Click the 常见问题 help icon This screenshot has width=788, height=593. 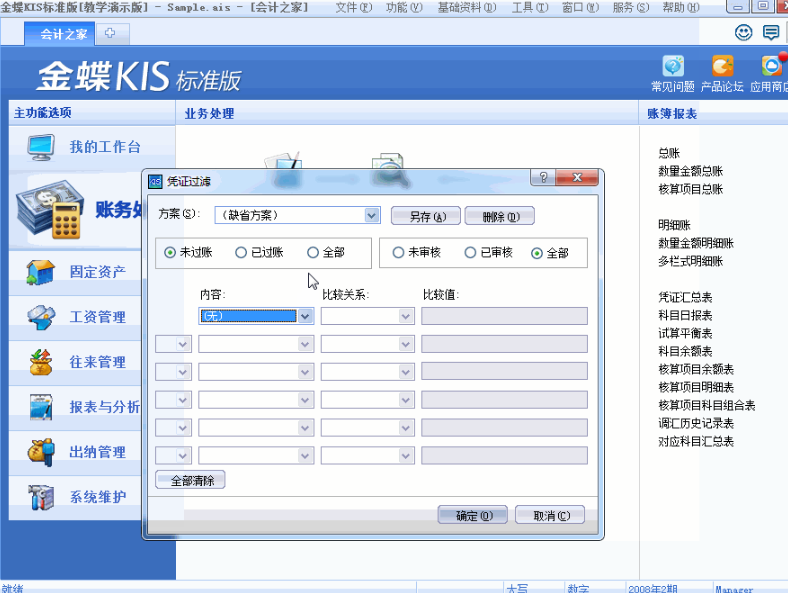point(674,66)
